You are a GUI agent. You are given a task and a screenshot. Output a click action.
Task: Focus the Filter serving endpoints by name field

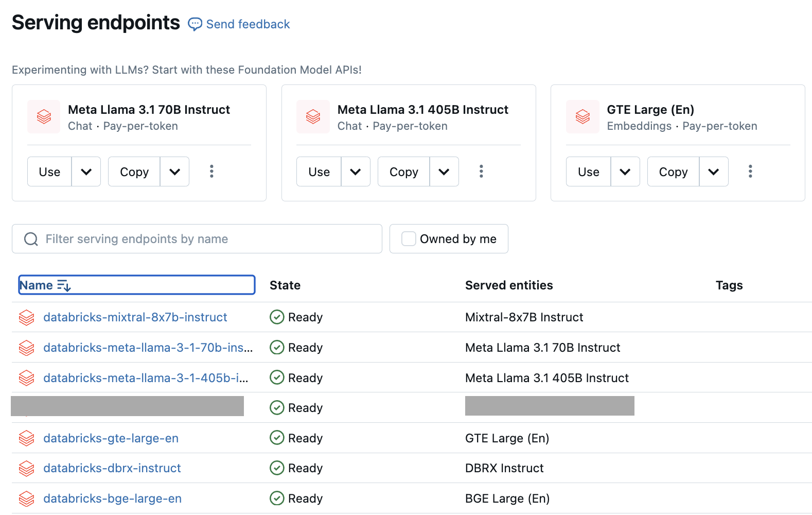(x=197, y=239)
